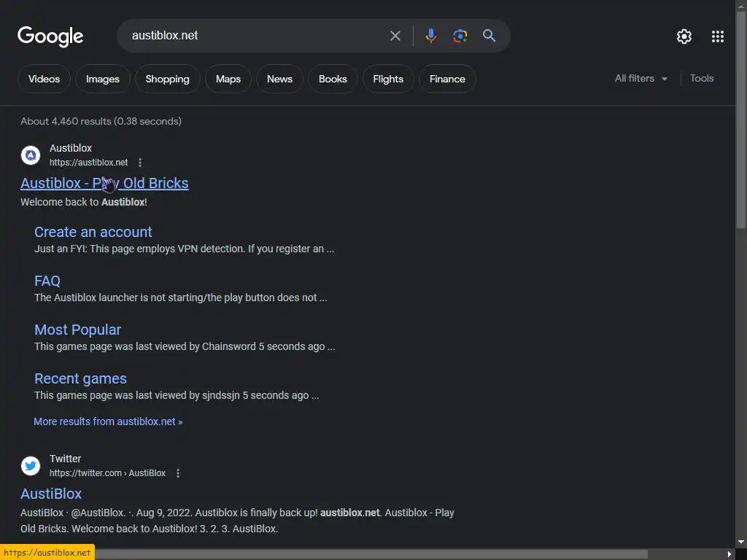
Task: Open settings gear icon
Action: point(684,36)
